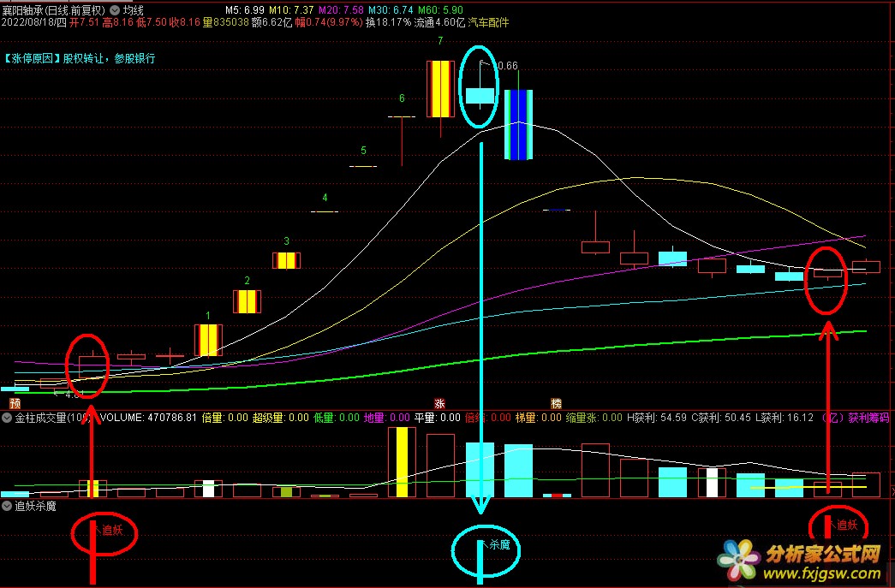Click the H获利: 54.59 reading
Viewport: 895px width, 588px height.
(x=657, y=418)
